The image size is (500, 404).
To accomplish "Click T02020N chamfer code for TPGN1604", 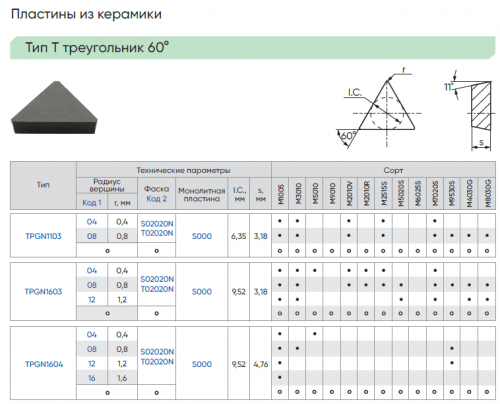I will pos(157,362).
